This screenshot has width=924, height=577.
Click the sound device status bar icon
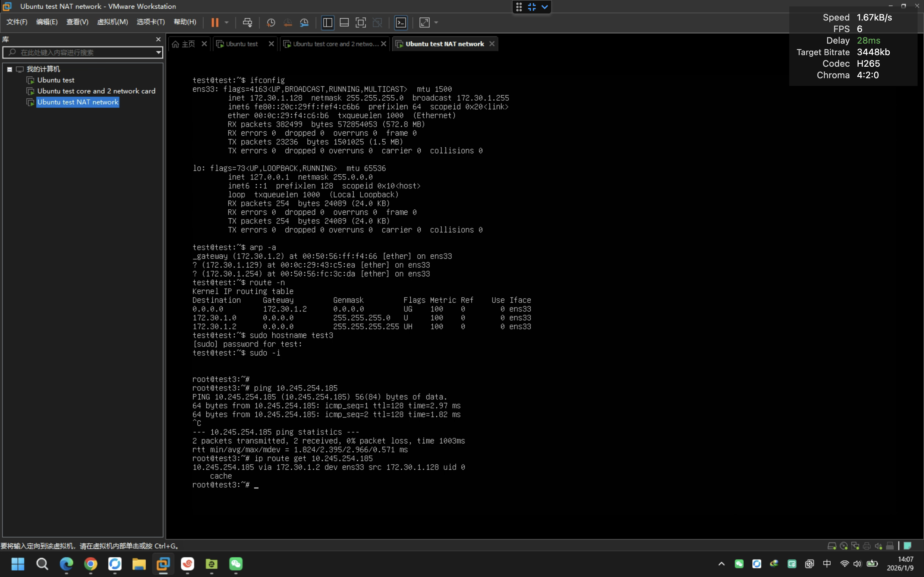[x=878, y=546]
